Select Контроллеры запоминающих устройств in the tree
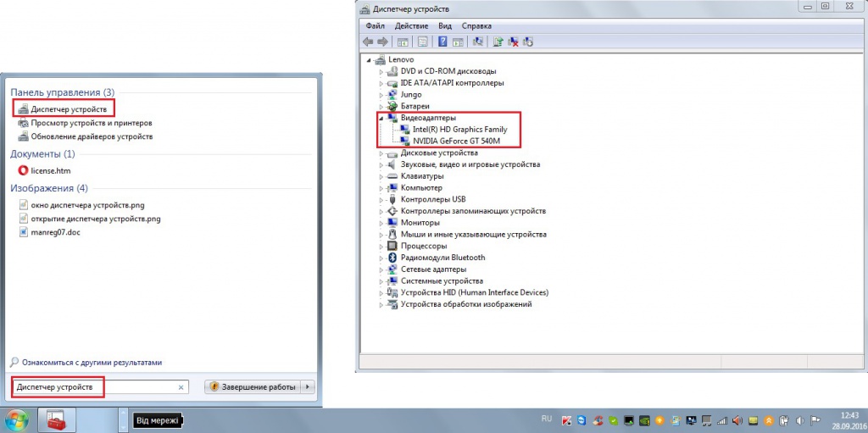 pyautogui.click(x=473, y=211)
